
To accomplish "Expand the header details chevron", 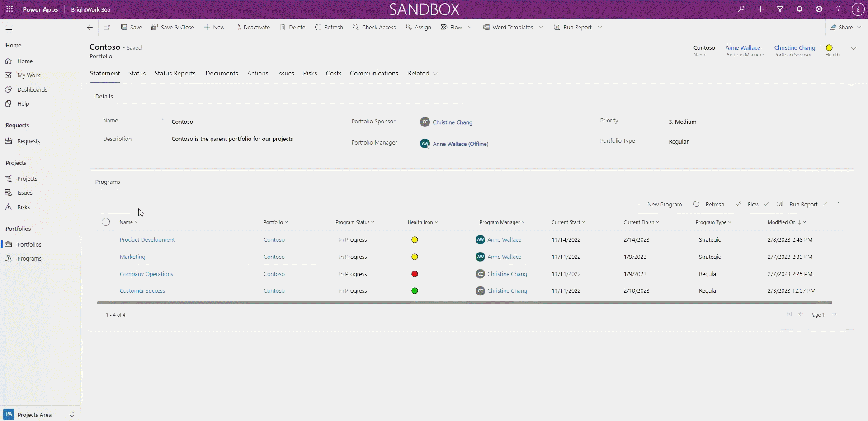I will click(853, 48).
